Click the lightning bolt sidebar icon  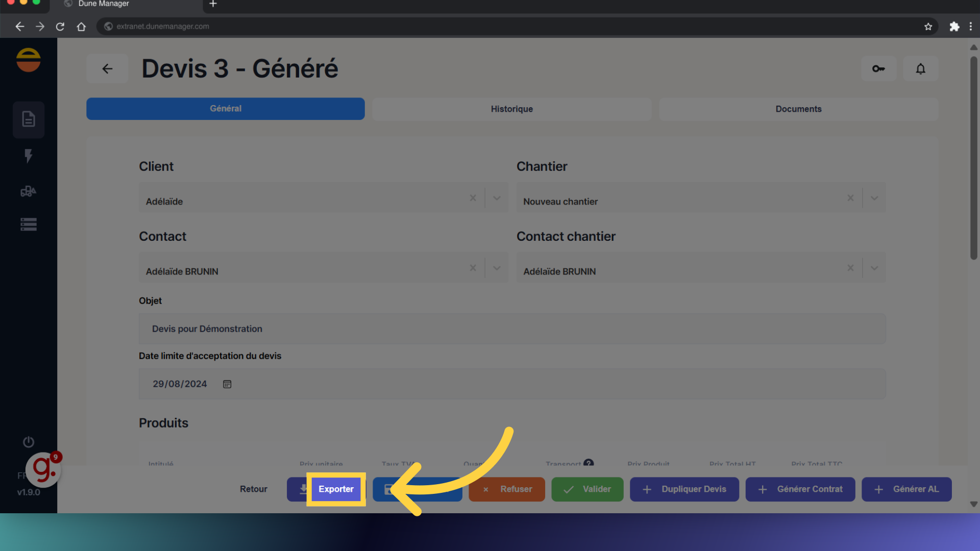tap(29, 156)
